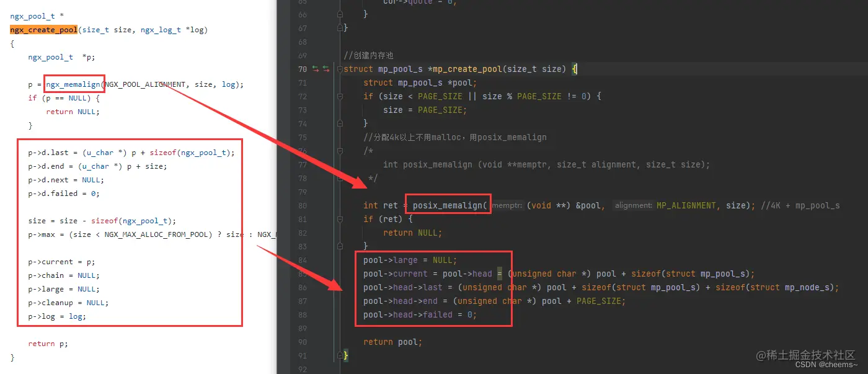Click the //创建内存池 comment
Image resolution: width=868 pixels, height=374 pixels.
368,55
